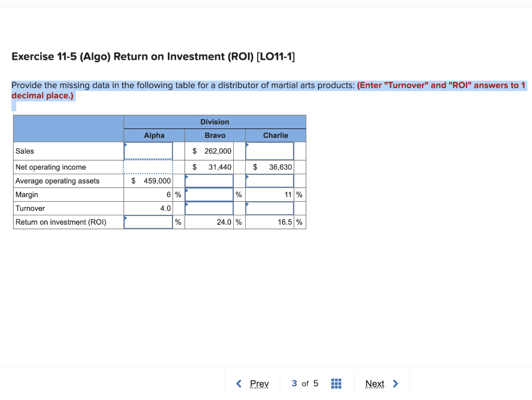Click the Sales row label
Image resolution: width=532 pixels, height=400 pixels.
25,151
